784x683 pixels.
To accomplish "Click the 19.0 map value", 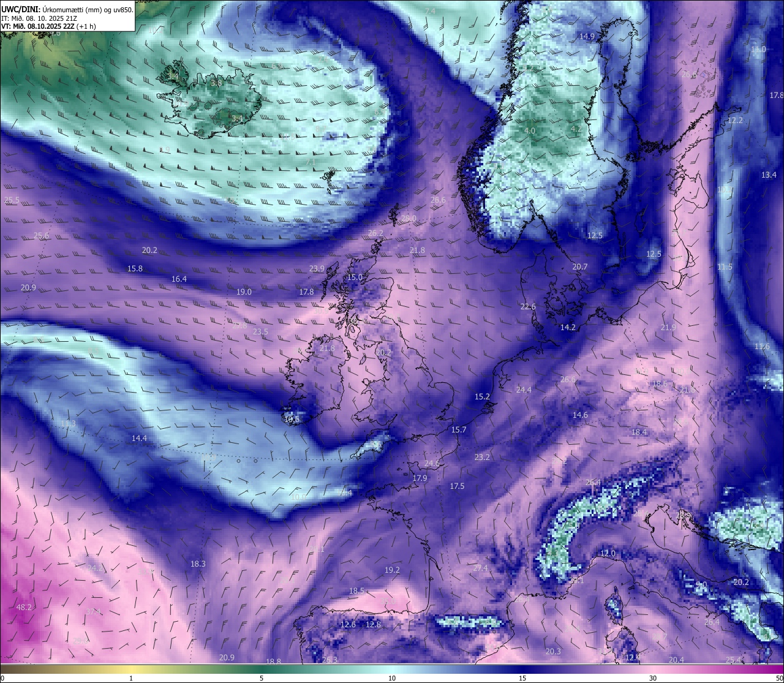I will (244, 292).
